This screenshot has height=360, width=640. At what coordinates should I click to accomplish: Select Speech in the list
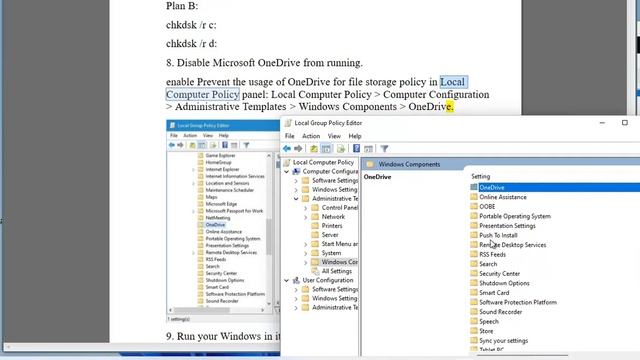pyautogui.click(x=489, y=321)
